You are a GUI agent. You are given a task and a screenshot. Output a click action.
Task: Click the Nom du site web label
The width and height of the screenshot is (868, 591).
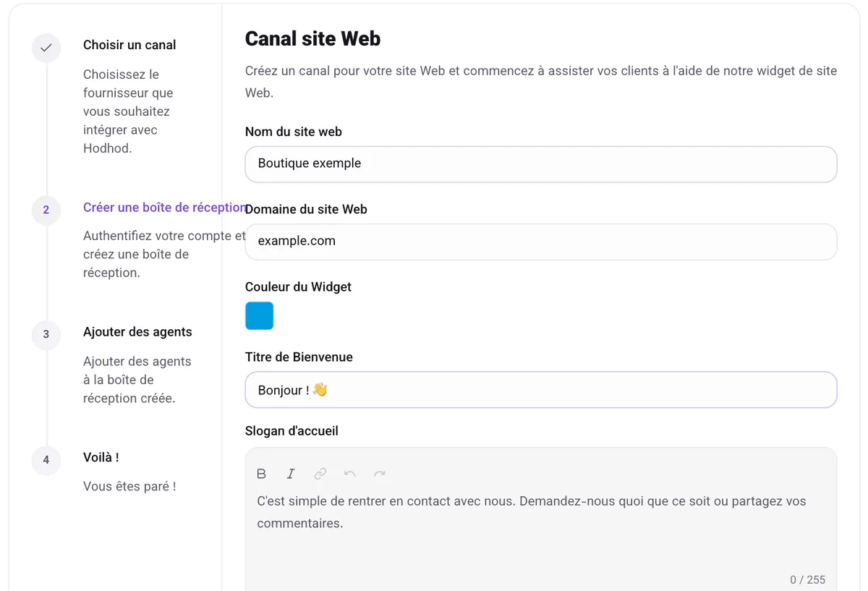click(294, 132)
